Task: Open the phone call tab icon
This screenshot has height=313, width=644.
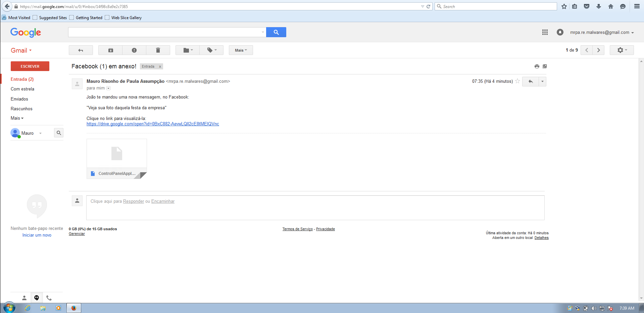Action: point(49,298)
